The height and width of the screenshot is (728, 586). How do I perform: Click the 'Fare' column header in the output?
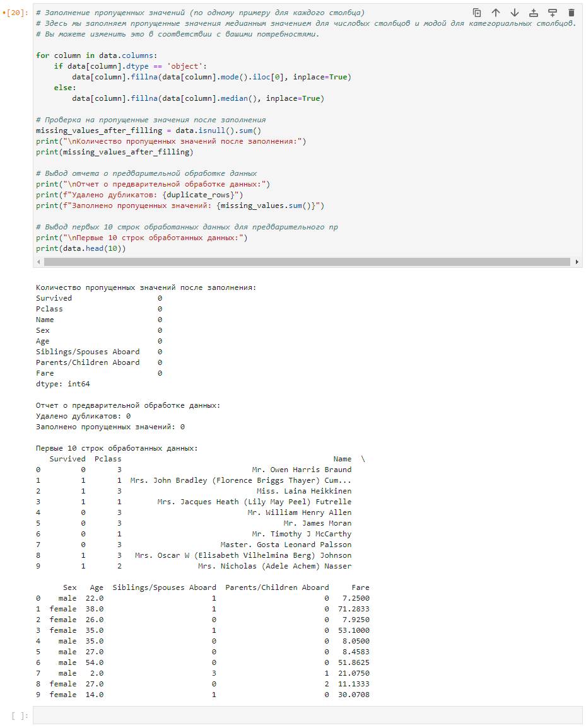360,587
